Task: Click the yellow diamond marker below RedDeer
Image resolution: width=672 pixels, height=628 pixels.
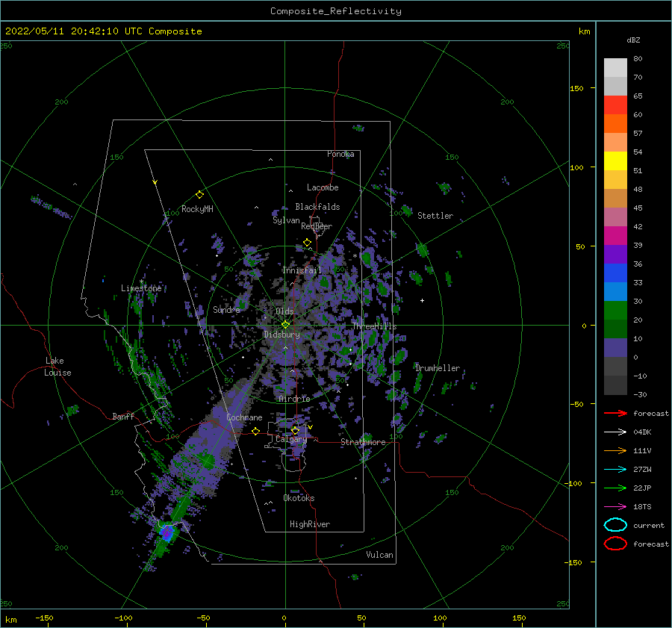Action: click(307, 243)
